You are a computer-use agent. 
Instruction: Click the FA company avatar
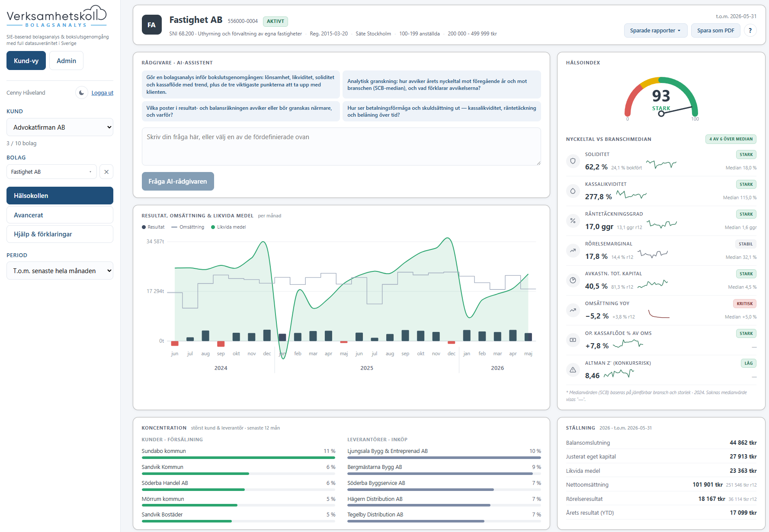coord(152,25)
